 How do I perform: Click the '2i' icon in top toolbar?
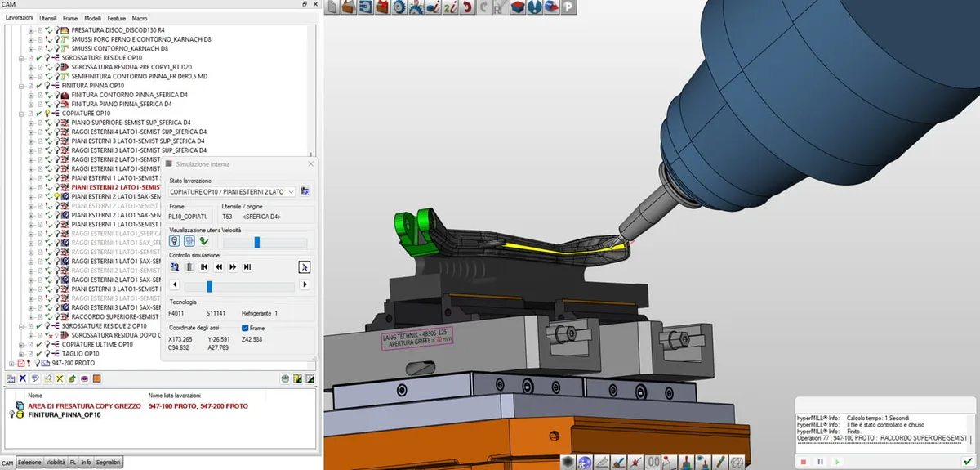click(x=451, y=7)
